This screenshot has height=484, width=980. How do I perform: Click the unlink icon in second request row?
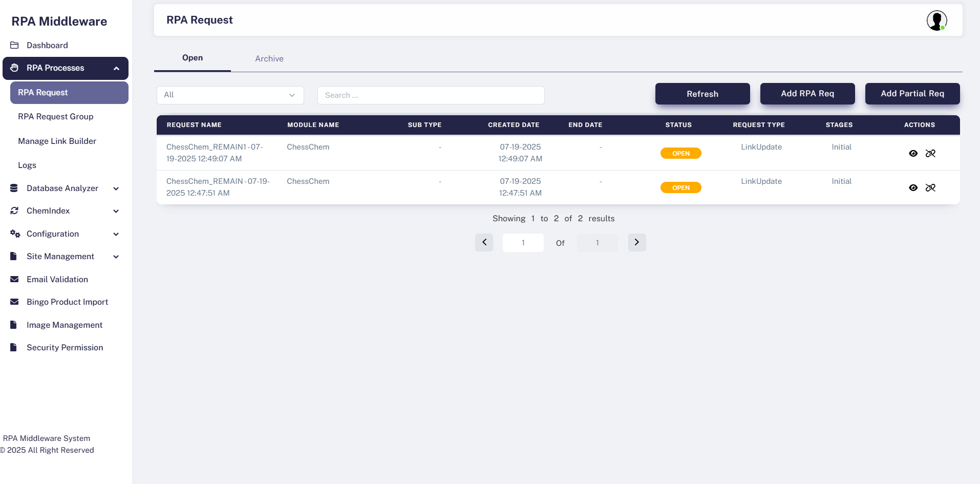click(x=930, y=188)
